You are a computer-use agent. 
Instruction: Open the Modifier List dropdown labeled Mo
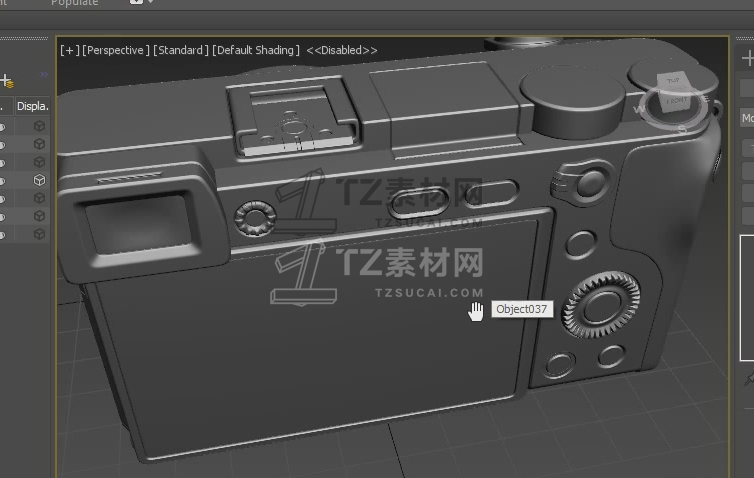pos(747,118)
